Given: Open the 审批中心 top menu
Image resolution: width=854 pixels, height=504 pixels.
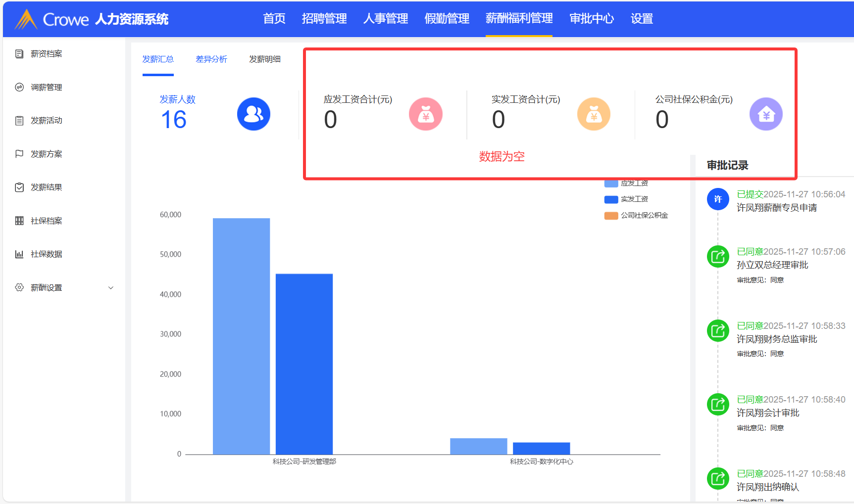Looking at the screenshot, I should tap(592, 19).
